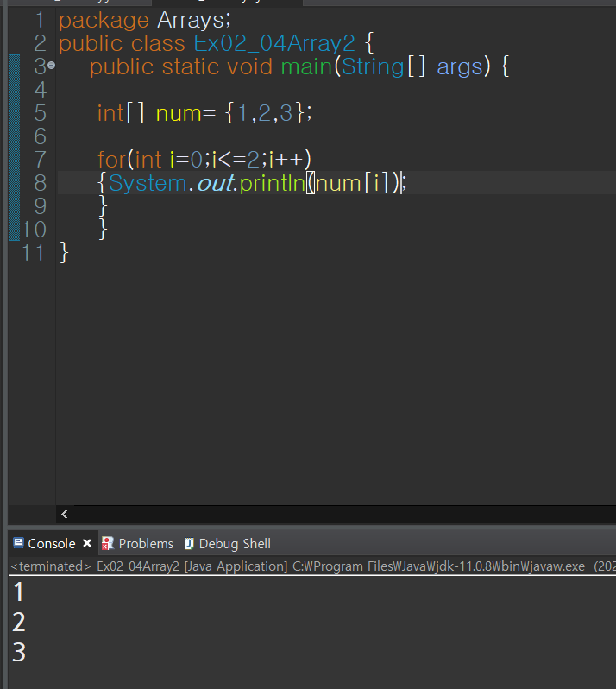Click the 'Arrays' package name on line 1
This screenshot has width=616, height=689.
[x=191, y=21]
